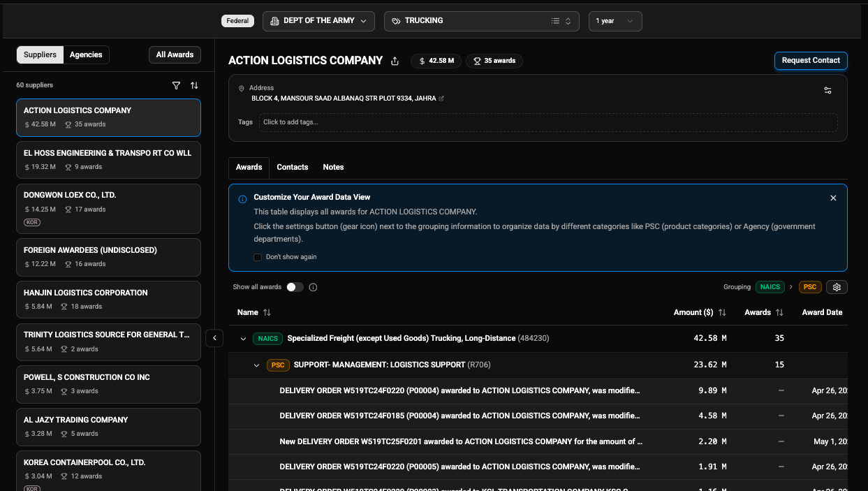Open grouping settings gear icon
This screenshot has width=868, height=491.
(837, 287)
